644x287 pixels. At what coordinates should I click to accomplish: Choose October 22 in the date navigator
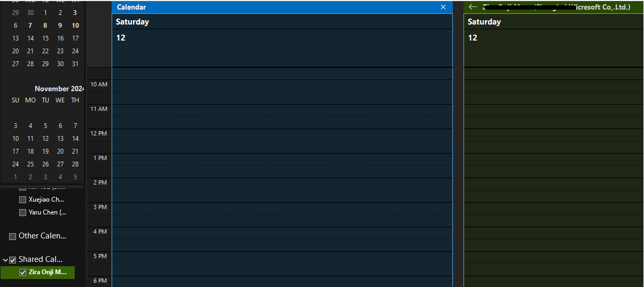[x=45, y=51]
